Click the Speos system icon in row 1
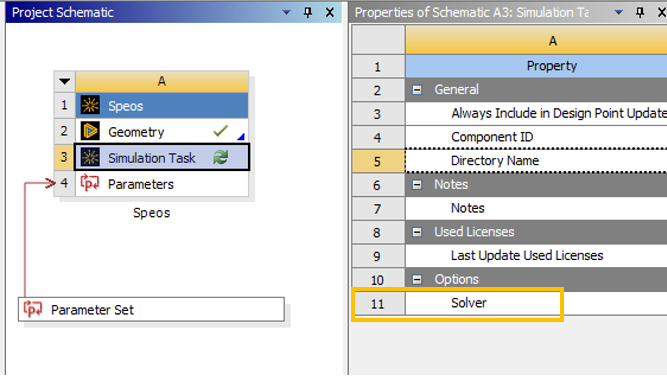 90,105
